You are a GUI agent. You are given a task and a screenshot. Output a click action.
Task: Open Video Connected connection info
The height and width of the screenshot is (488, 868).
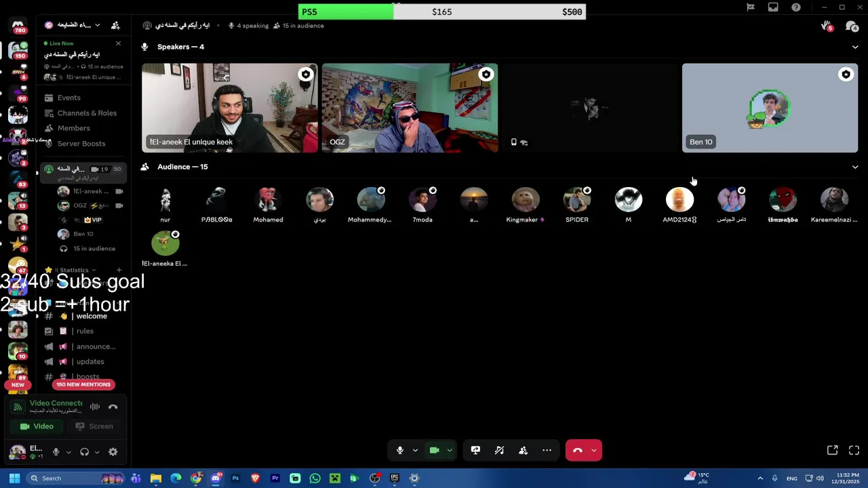pyautogui.click(x=56, y=403)
